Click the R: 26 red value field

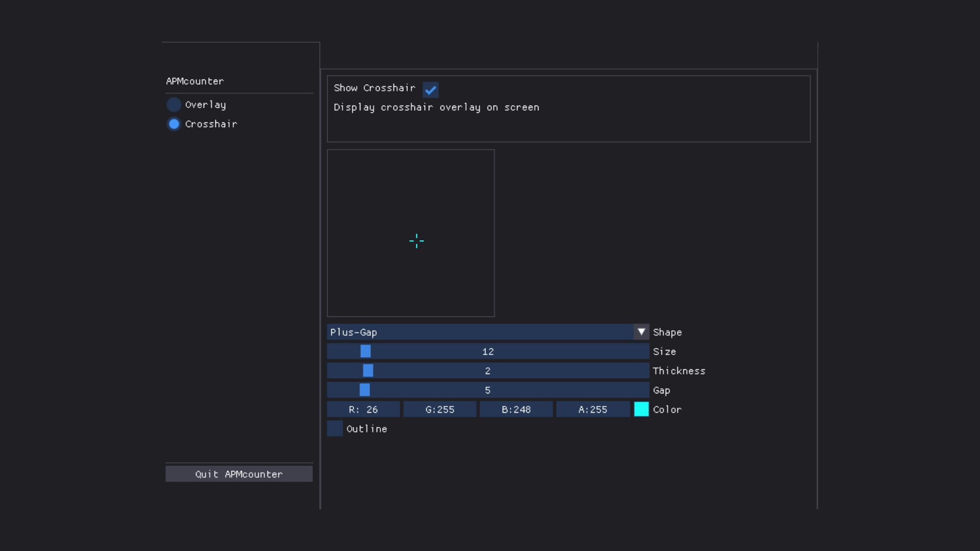pos(363,409)
